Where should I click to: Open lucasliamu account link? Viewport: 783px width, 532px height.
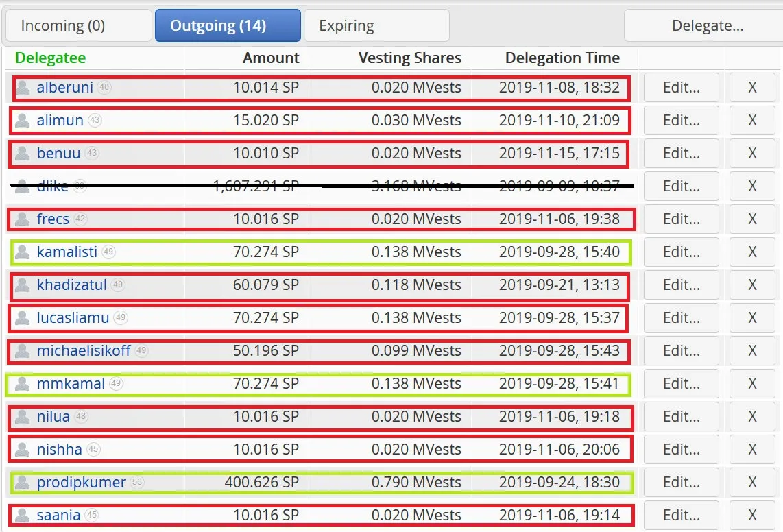click(73, 318)
